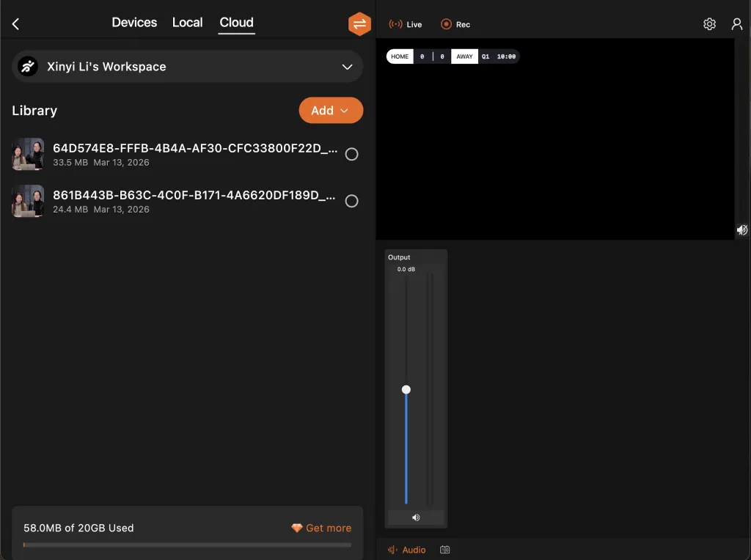This screenshot has width=751, height=560.
Task: Click the back arrow at top left
Action: point(15,23)
